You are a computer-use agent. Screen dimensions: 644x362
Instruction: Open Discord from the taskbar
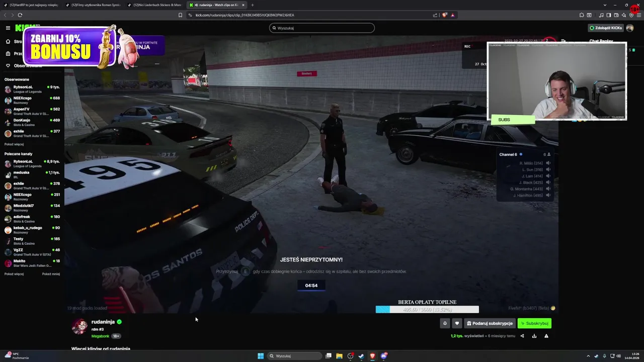click(x=383, y=356)
